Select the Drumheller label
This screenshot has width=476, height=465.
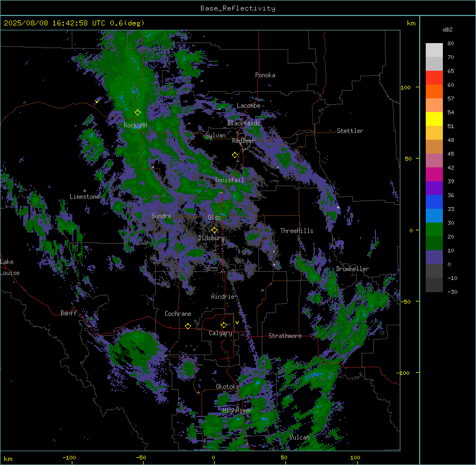pyautogui.click(x=352, y=269)
